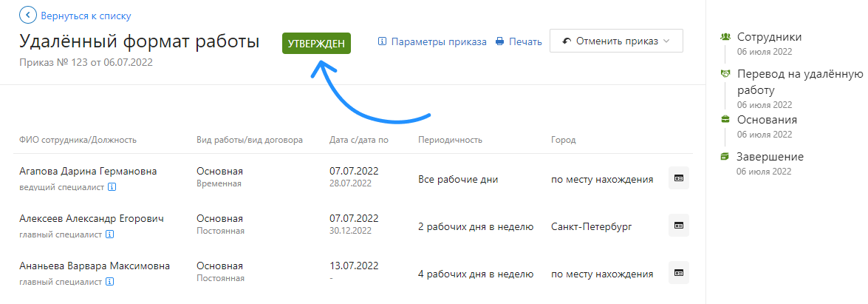Click the 2 рабочих дня в неделю cell
The height and width of the screenshot is (304, 868).
[x=476, y=227]
